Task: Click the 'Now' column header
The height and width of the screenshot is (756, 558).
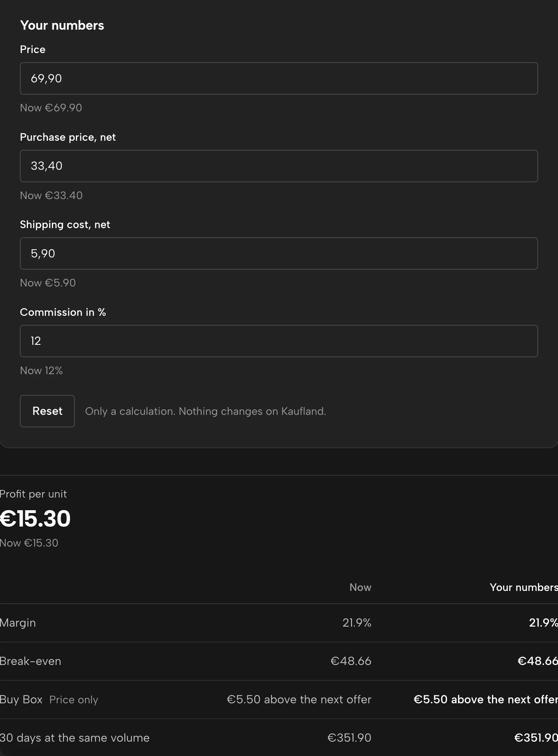Action: [x=360, y=587]
